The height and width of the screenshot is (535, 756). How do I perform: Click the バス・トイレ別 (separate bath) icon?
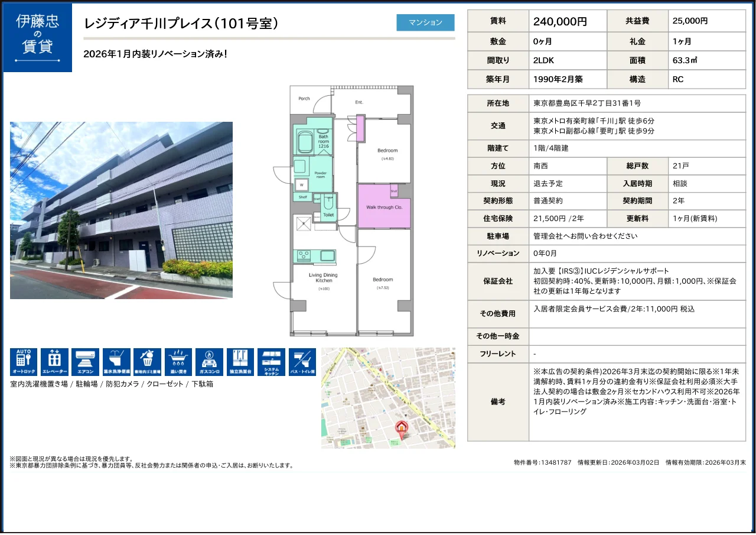click(302, 361)
